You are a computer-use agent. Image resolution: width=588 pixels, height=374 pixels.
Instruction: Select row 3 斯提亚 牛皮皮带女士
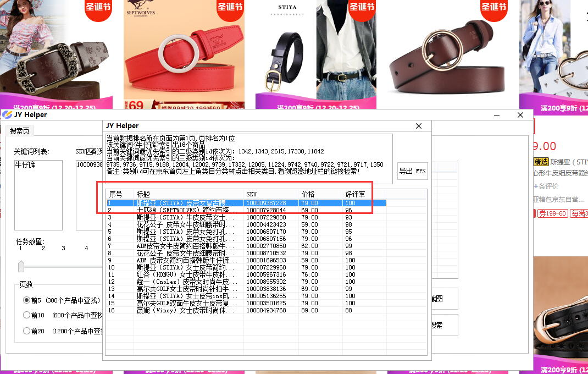pyautogui.click(x=246, y=217)
